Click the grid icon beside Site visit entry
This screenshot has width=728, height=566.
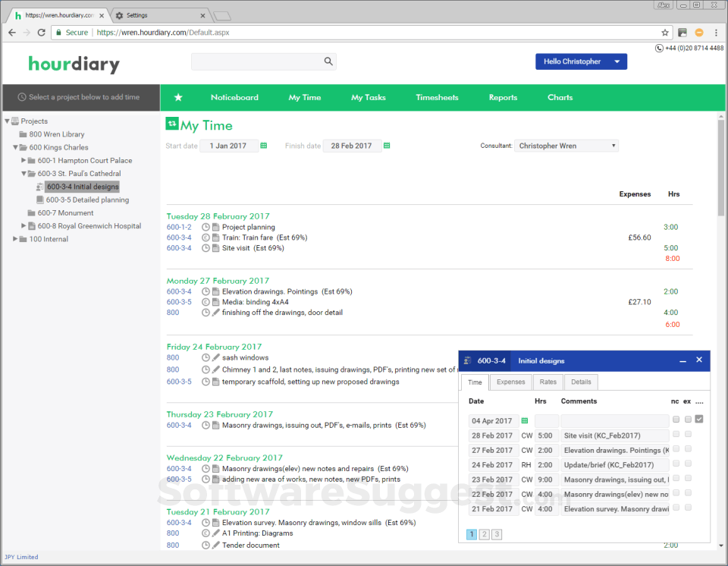(216, 248)
